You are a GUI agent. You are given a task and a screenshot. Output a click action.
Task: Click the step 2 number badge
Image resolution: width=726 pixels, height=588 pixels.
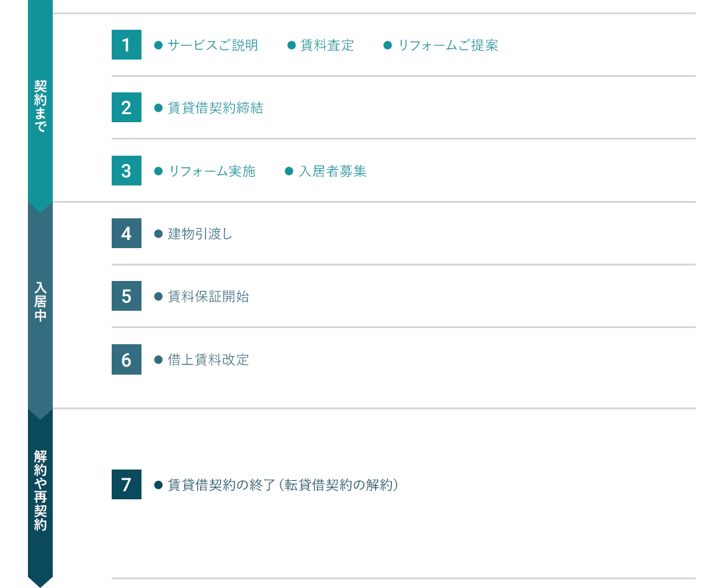pyautogui.click(x=127, y=107)
